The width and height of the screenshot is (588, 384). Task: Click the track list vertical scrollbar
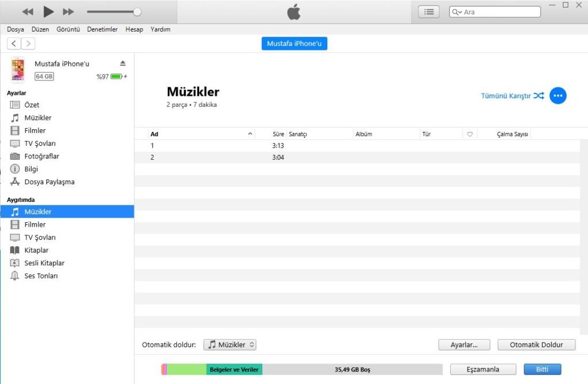click(x=583, y=237)
